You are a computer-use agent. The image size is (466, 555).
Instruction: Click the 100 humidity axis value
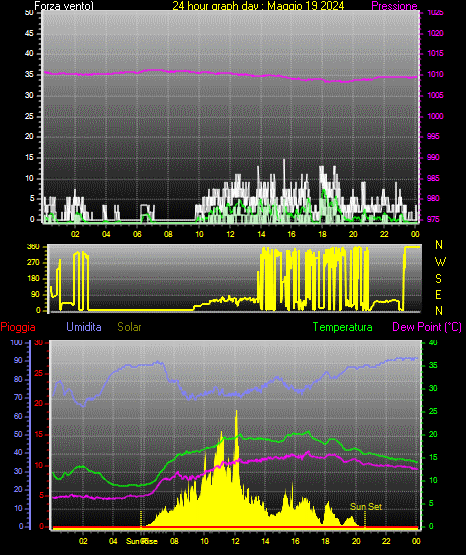(x=16, y=342)
